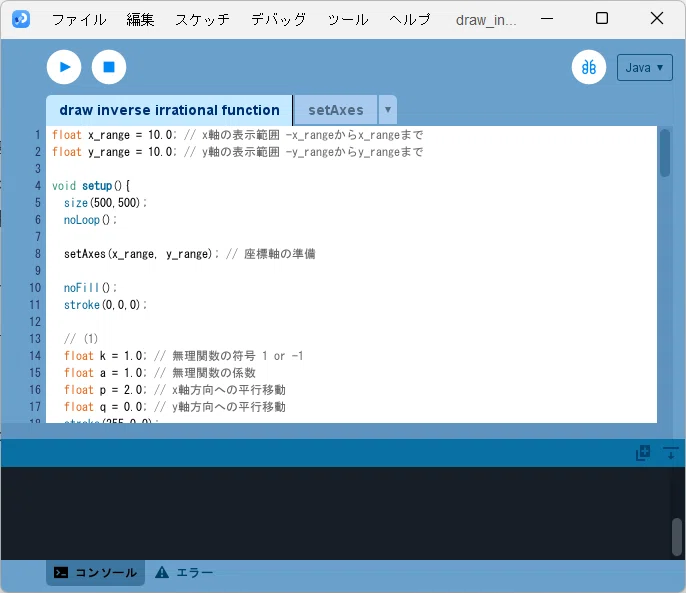Open the Java mode dropdown
Viewport: 686px width, 593px height.
[x=644, y=67]
